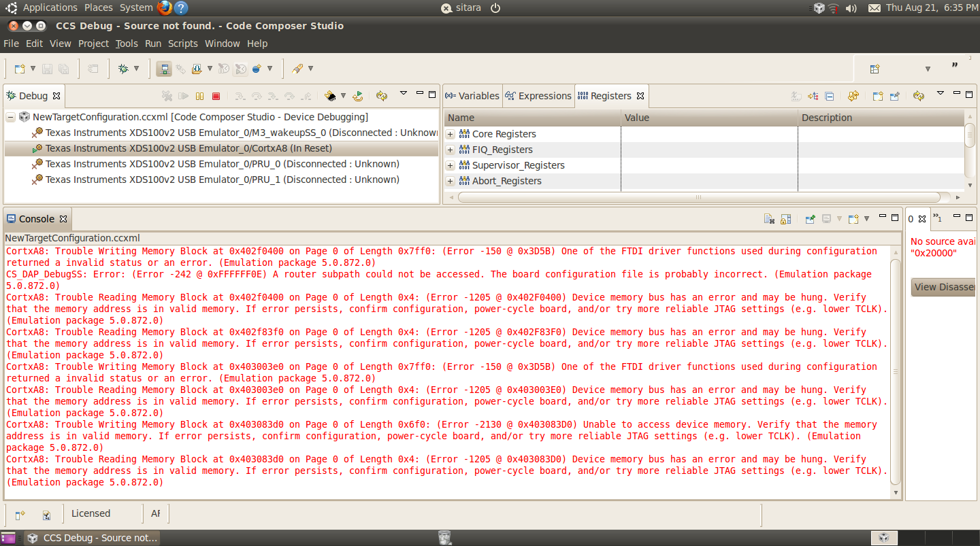This screenshot has height=546, width=980.
Task: Suspend execution with the yellow pause icon
Action: coord(200,97)
